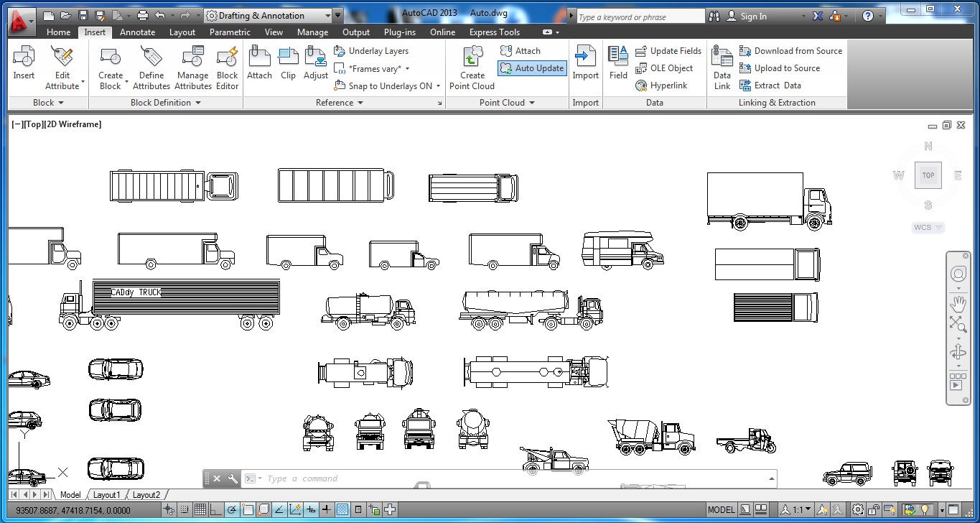Open the Create Block tool

point(111,68)
